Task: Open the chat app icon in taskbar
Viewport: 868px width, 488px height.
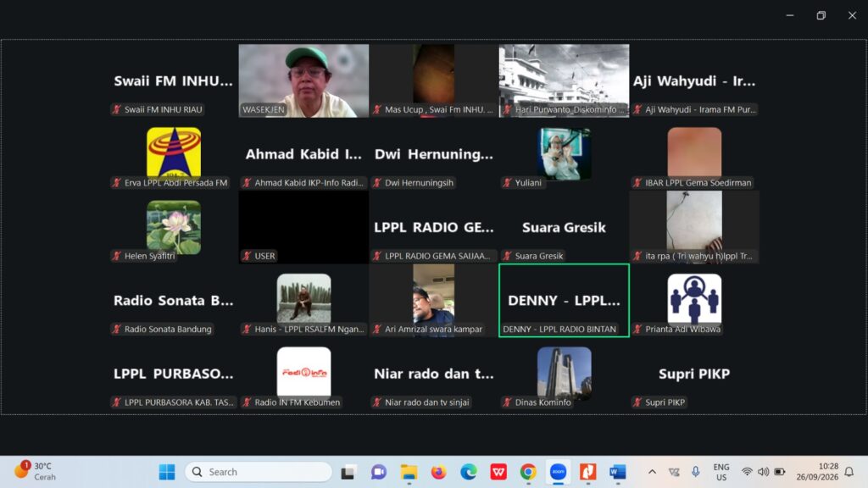Action: [x=379, y=472]
